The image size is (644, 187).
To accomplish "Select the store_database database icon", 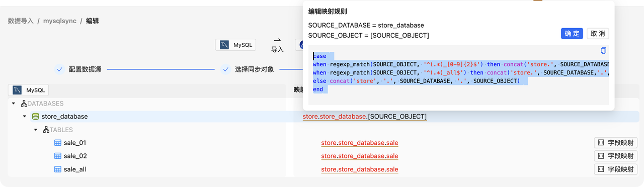I will tap(35, 117).
